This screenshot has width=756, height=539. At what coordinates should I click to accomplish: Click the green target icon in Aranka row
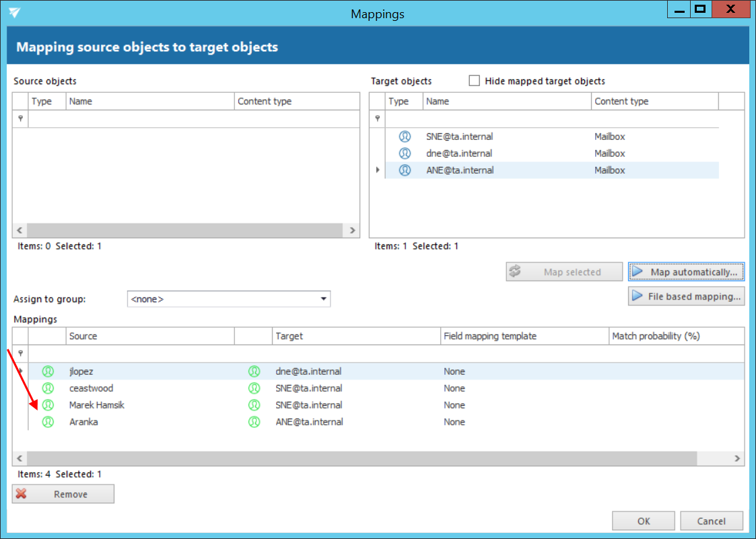coord(254,422)
